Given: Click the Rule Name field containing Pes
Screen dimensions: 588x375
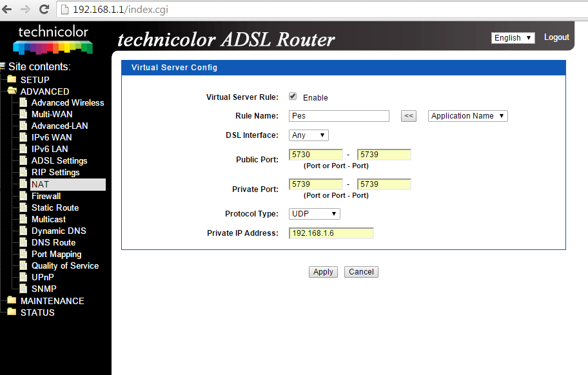Looking at the screenshot, I should point(339,116).
